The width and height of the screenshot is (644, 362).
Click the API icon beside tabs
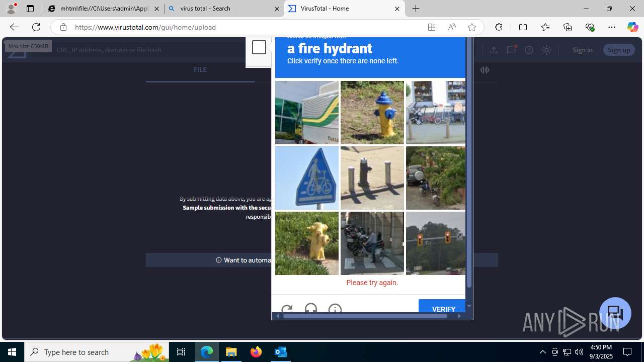click(485, 70)
